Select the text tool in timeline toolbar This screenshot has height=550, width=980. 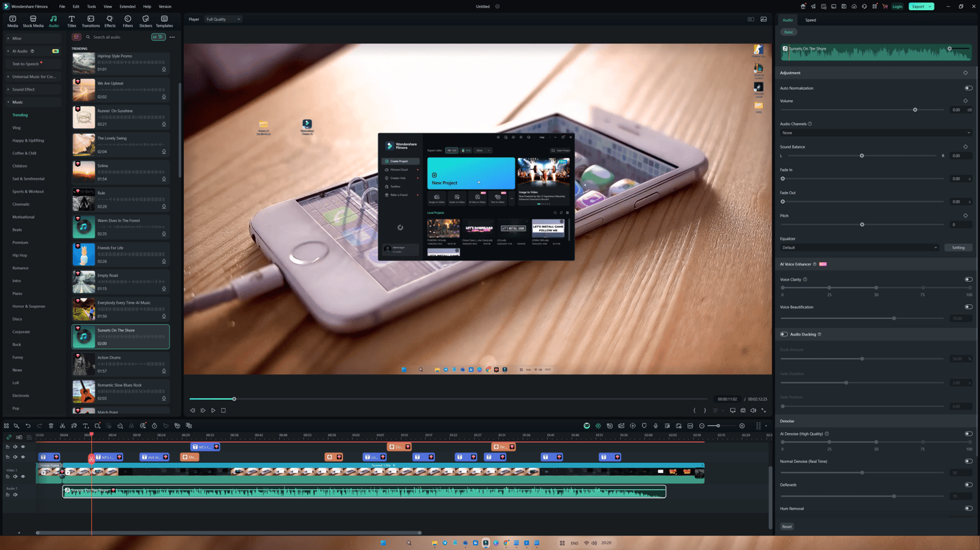pos(86,426)
